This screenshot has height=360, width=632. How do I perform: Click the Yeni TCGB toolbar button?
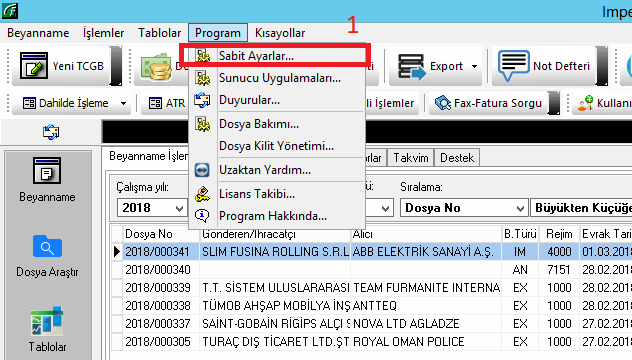pyautogui.click(x=62, y=66)
